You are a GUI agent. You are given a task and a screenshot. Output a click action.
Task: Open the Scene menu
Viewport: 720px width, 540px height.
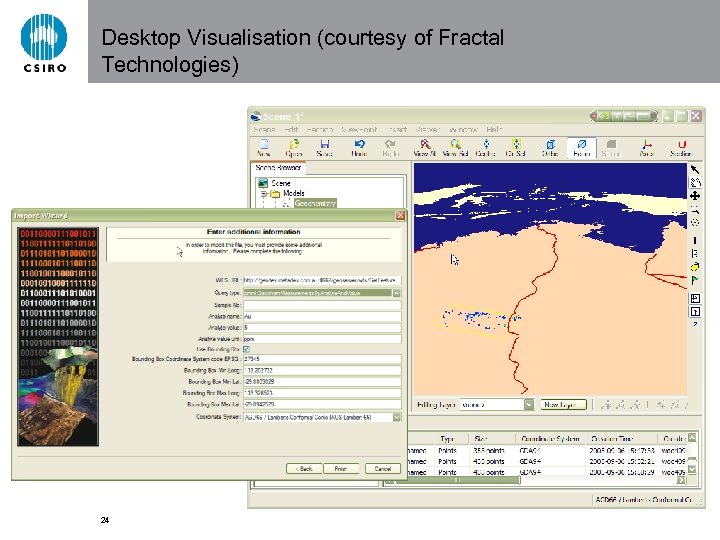coord(264,130)
